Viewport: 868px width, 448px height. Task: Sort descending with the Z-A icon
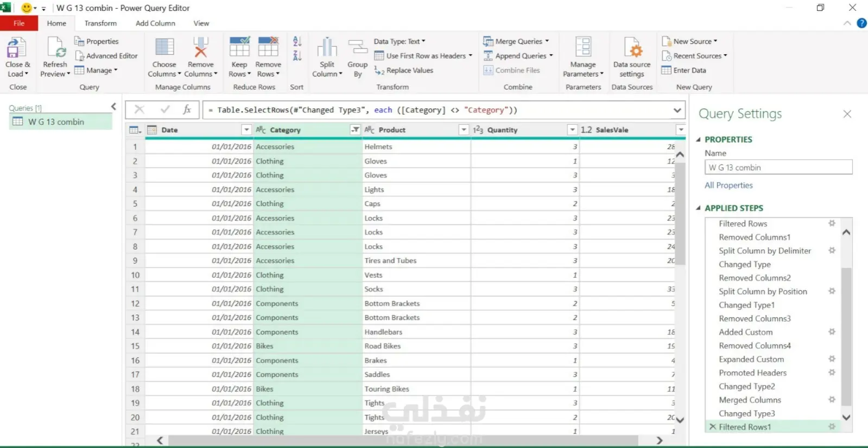coord(297,55)
